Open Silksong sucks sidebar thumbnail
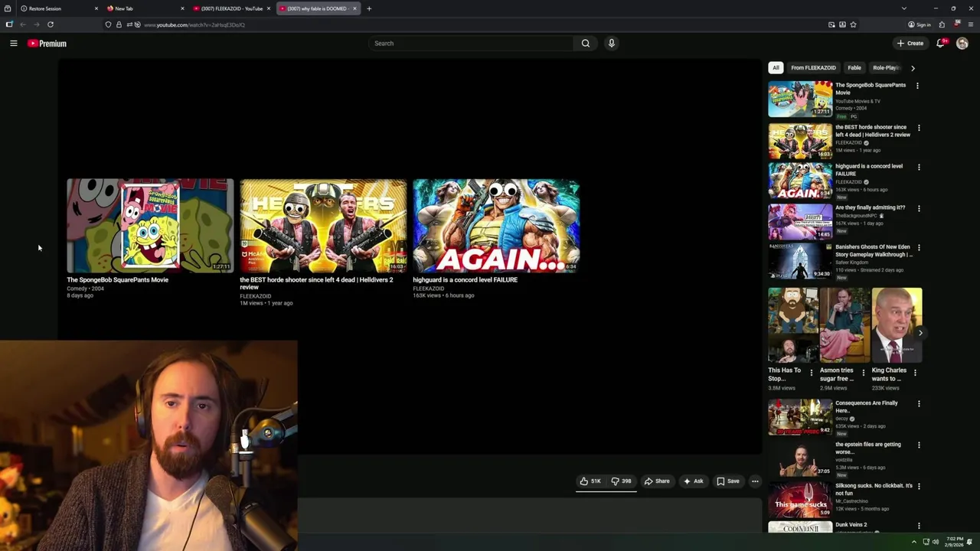The height and width of the screenshot is (551, 980). coord(800,499)
